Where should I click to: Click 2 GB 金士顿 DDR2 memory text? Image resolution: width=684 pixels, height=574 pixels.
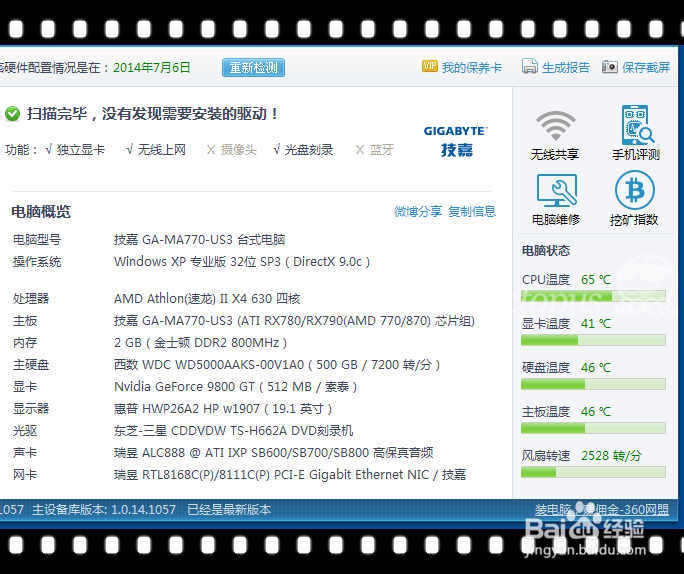201,343
